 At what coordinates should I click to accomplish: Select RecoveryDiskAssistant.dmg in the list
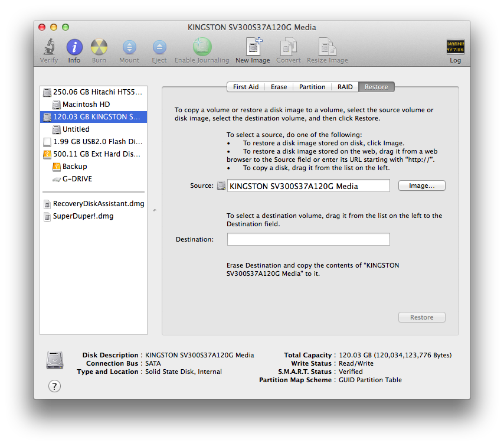tap(93, 204)
